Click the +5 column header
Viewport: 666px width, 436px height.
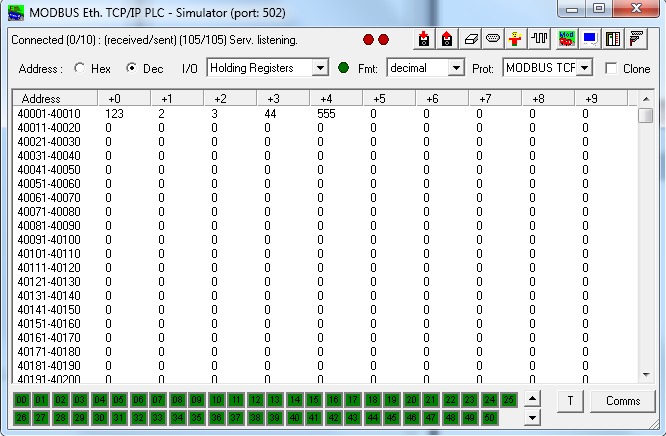tap(389, 99)
